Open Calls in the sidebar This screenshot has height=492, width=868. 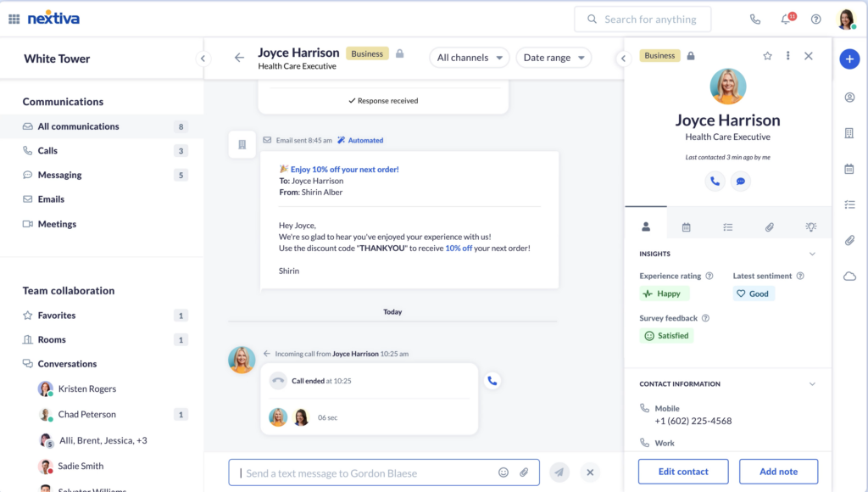click(x=102, y=151)
